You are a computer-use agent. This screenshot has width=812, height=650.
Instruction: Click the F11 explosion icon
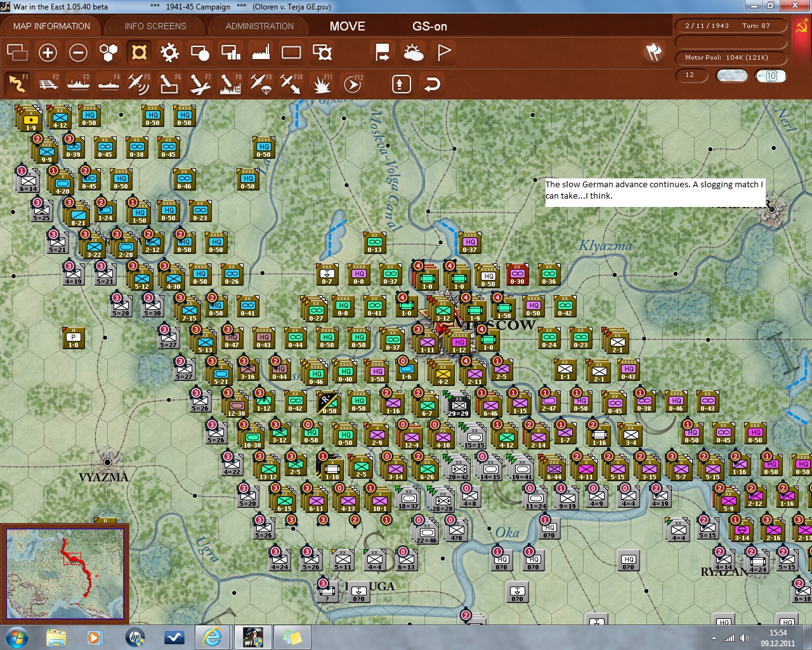point(322,84)
